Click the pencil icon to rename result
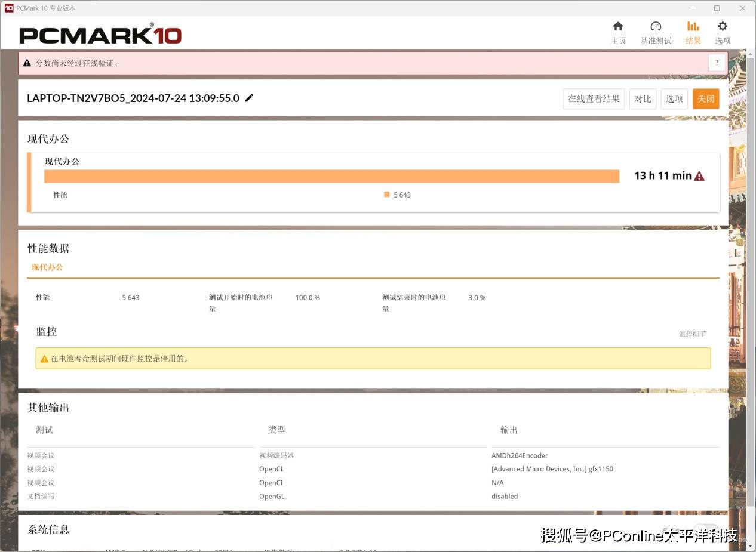The image size is (756, 552). point(249,98)
